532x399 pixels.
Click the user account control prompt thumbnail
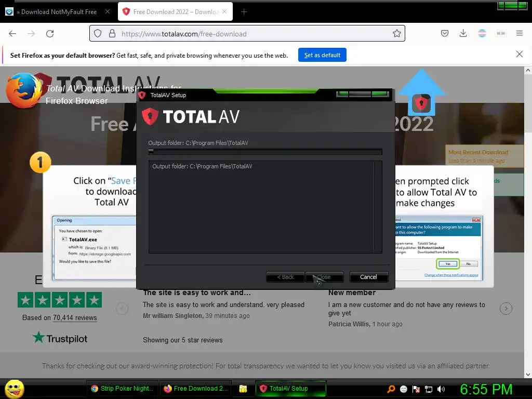pyautogui.click(x=439, y=248)
